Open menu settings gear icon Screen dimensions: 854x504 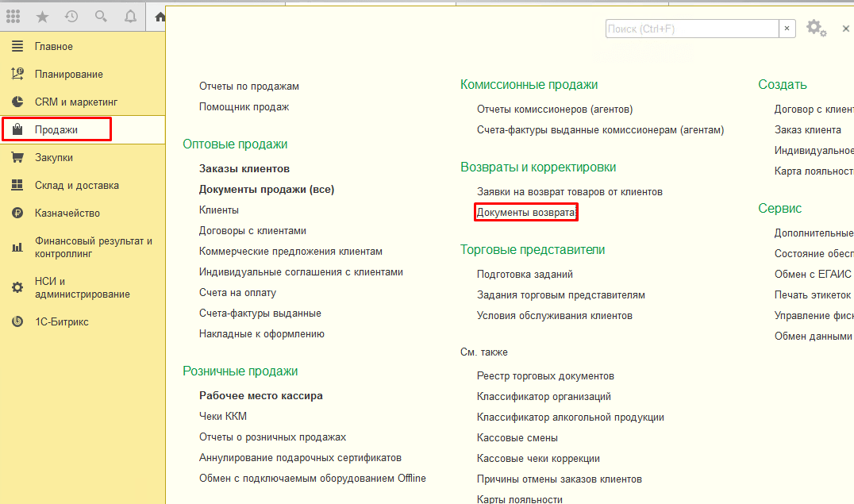coord(816,28)
